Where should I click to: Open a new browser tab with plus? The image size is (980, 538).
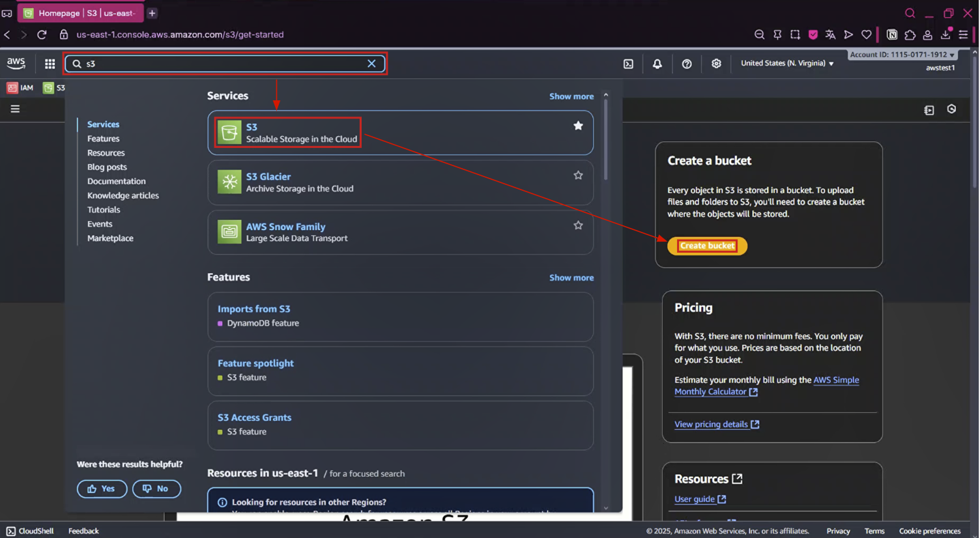pyautogui.click(x=152, y=13)
